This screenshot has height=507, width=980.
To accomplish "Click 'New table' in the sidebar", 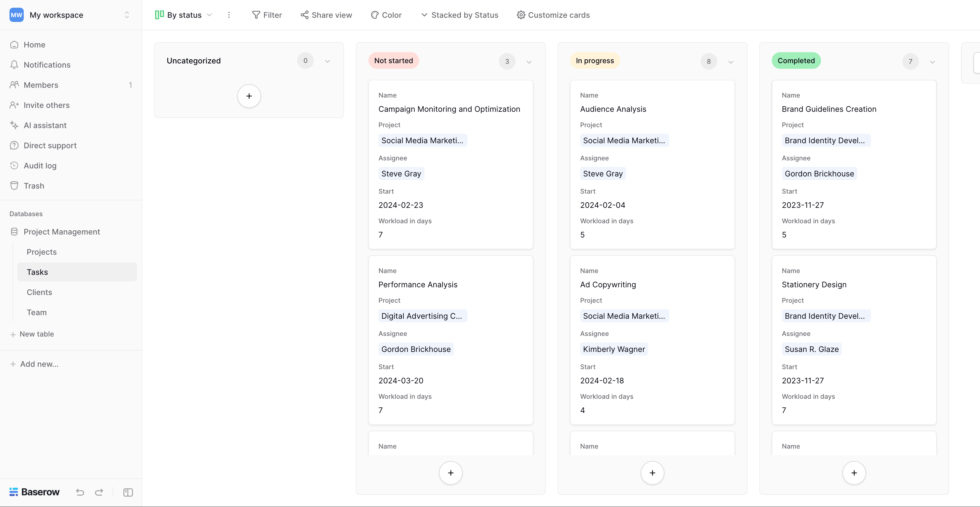I will tap(36, 334).
